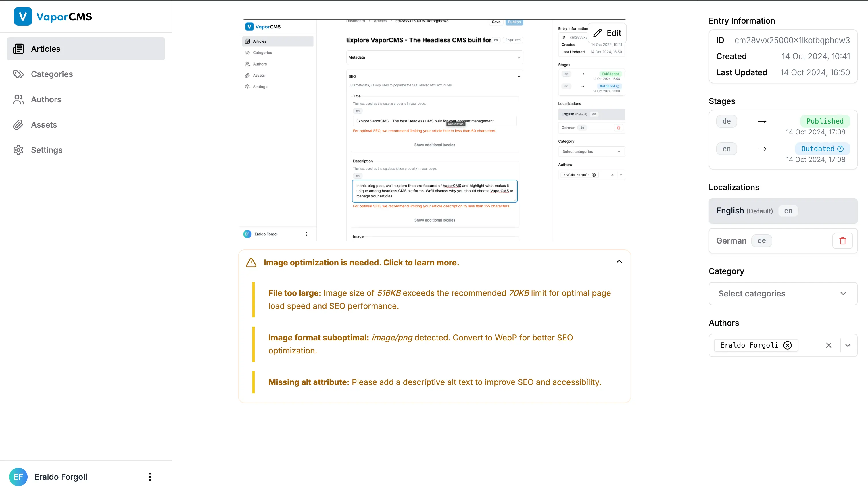
Task: Click the Save button in top bar
Action: click(496, 22)
